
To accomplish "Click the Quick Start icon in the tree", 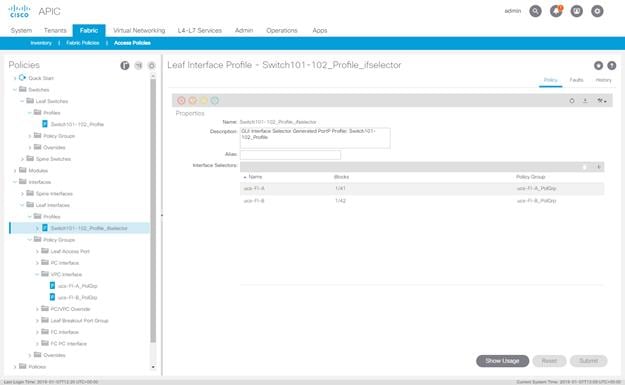I will pos(22,78).
